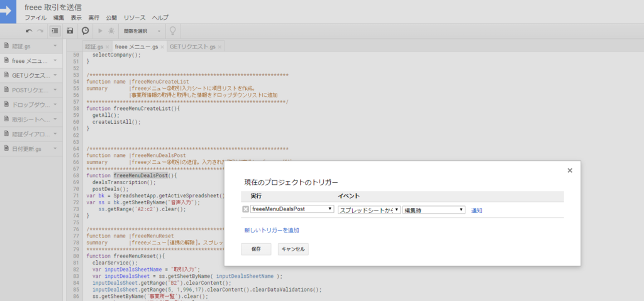The image size is (644, 301).
Task: Click the highlighted freeeMenuDealsPost function name in the code
Action: click(140, 175)
